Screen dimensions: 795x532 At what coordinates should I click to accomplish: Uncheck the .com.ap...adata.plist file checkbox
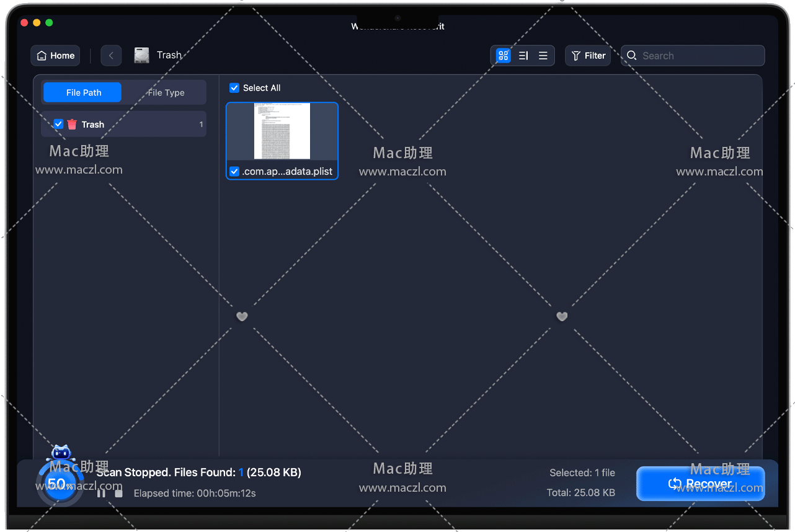tap(234, 171)
